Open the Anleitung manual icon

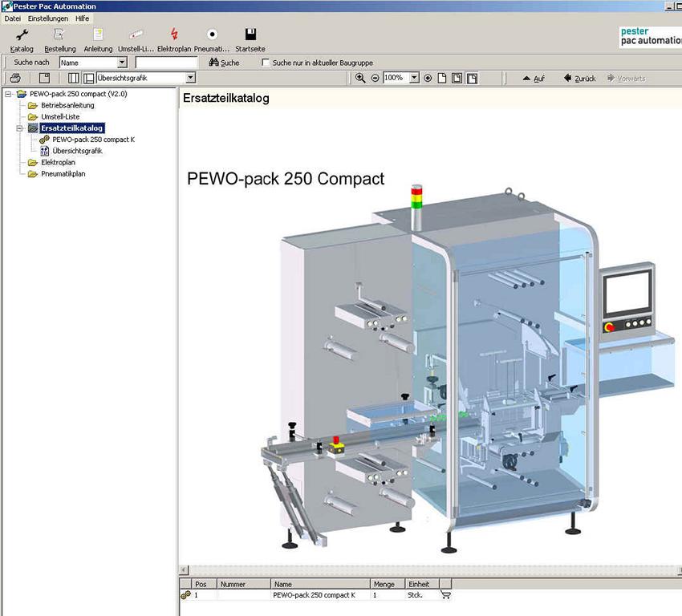coord(98,34)
